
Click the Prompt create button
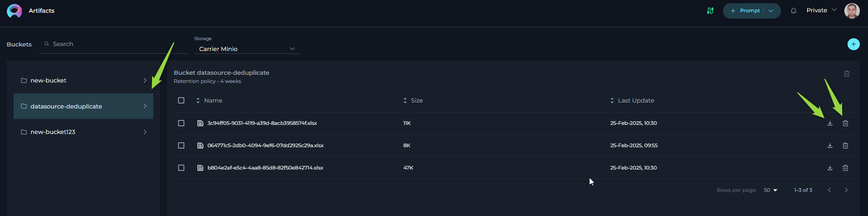click(x=745, y=11)
